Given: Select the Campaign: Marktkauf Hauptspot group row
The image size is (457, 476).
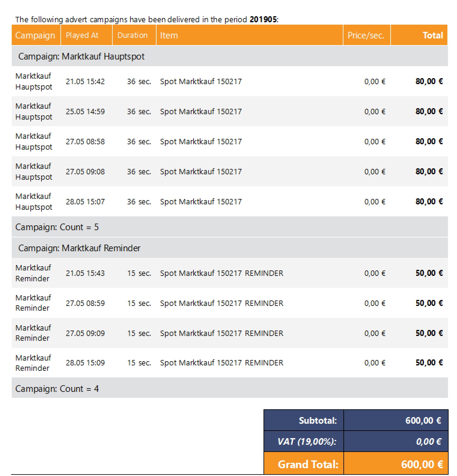Looking at the screenshot, I should click(230, 56).
